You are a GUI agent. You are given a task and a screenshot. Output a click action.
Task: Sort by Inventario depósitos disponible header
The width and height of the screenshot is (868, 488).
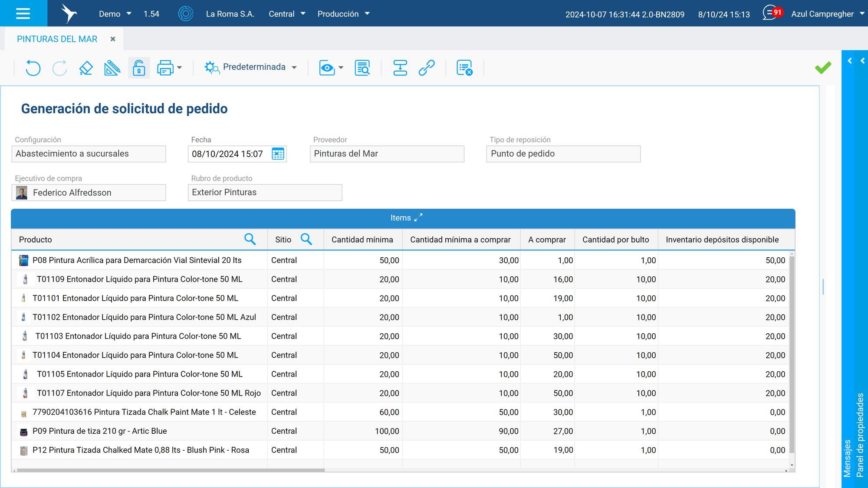coord(722,239)
